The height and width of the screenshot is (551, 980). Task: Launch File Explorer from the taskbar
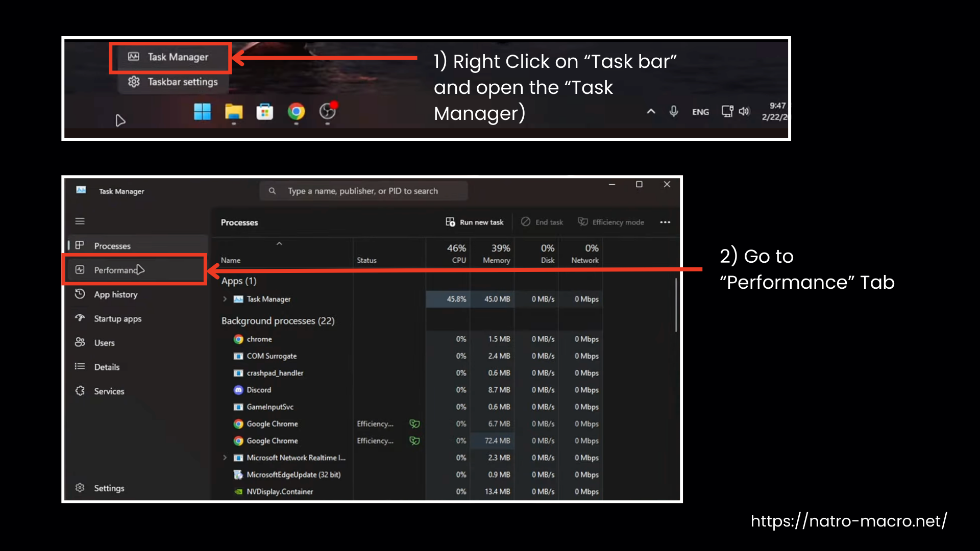pos(234,112)
